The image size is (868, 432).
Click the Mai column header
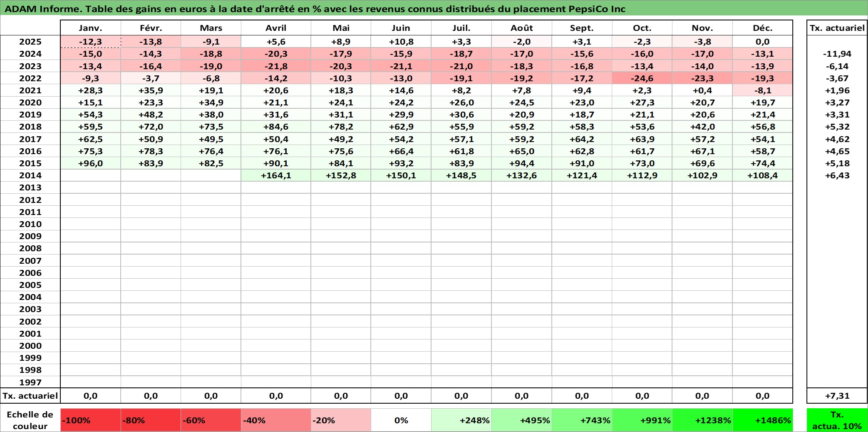341,28
